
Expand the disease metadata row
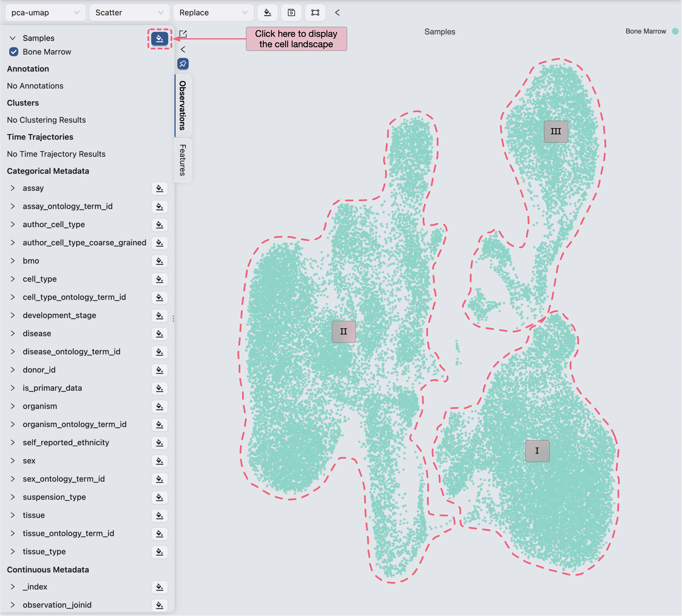(x=12, y=333)
